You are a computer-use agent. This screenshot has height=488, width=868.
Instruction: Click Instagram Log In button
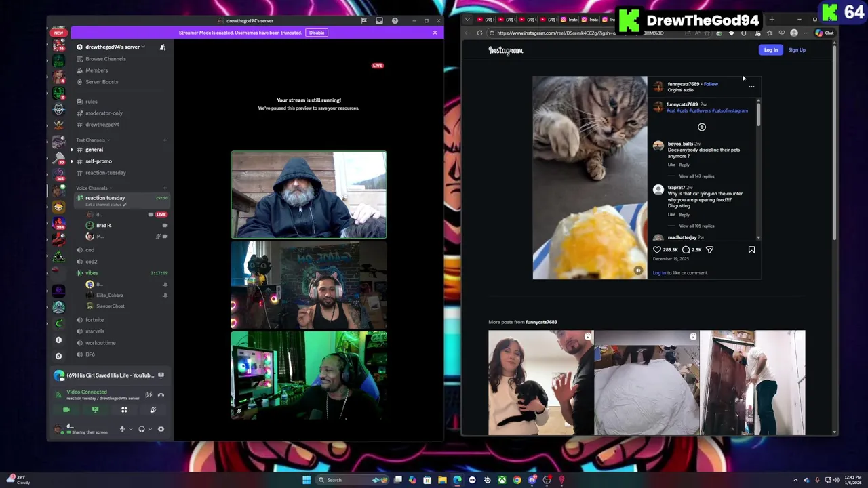tap(771, 50)
